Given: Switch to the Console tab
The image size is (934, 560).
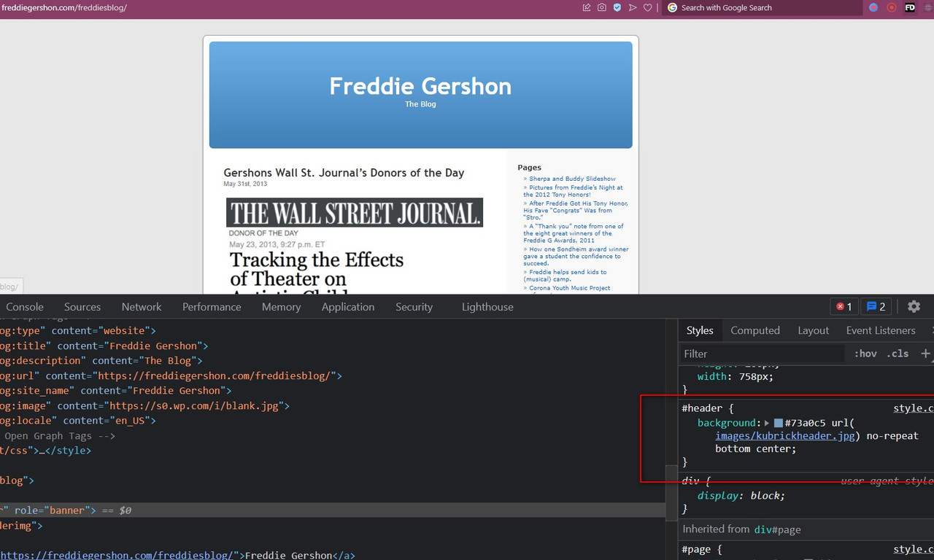Looking at the screenshot, I should [x=25, y=307].
